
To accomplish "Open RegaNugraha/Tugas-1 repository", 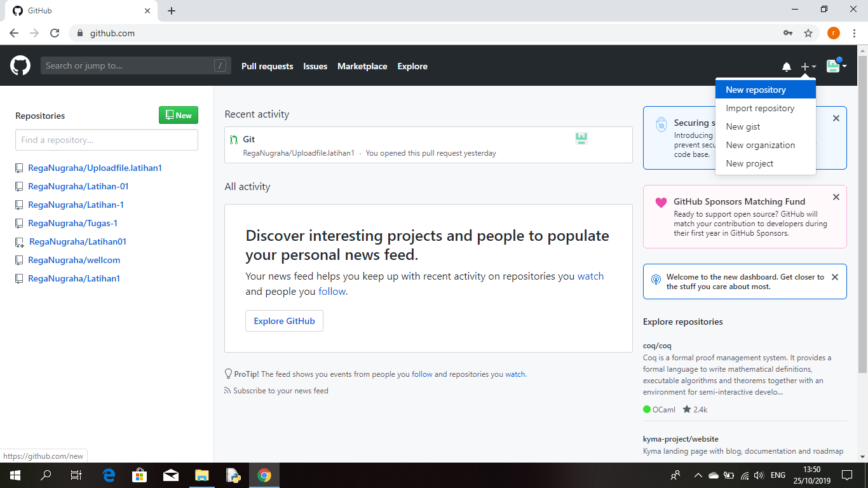I will [73, 223].
